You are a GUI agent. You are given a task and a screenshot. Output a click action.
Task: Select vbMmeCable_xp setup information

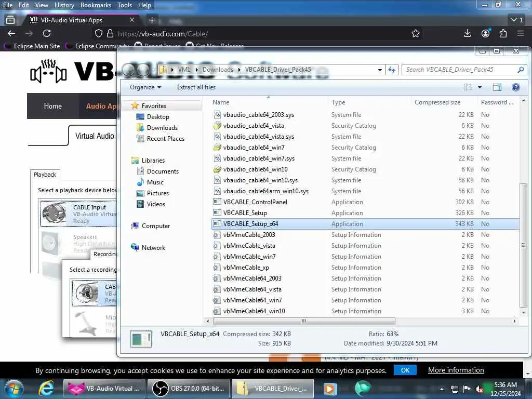pos(246,268)
